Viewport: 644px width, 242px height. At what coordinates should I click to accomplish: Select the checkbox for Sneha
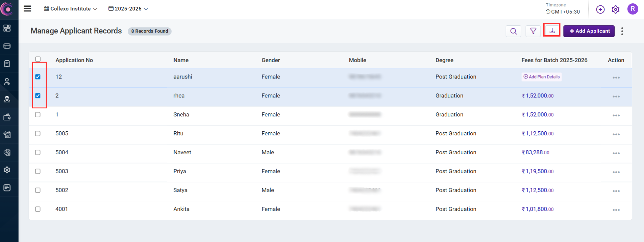pyautogui.click(x=38, y=115)
